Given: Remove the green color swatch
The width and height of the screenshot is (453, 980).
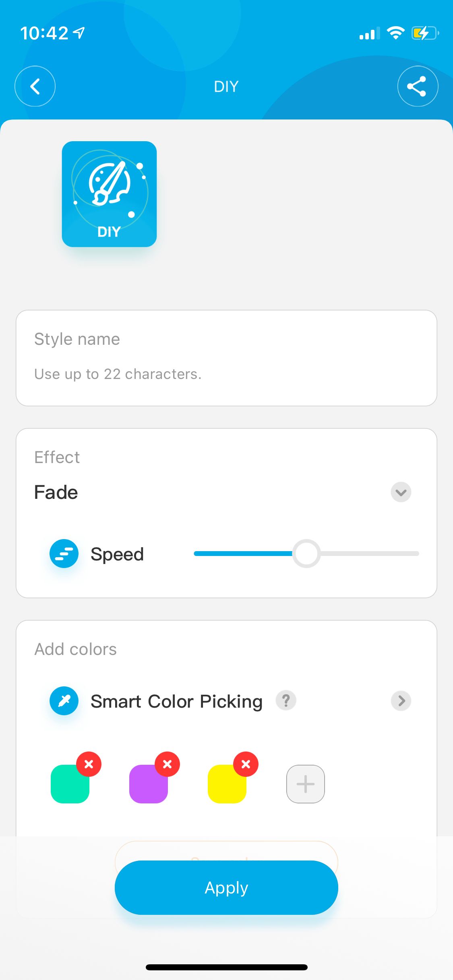Looking at the screenshot, I should tap(89, 764).
